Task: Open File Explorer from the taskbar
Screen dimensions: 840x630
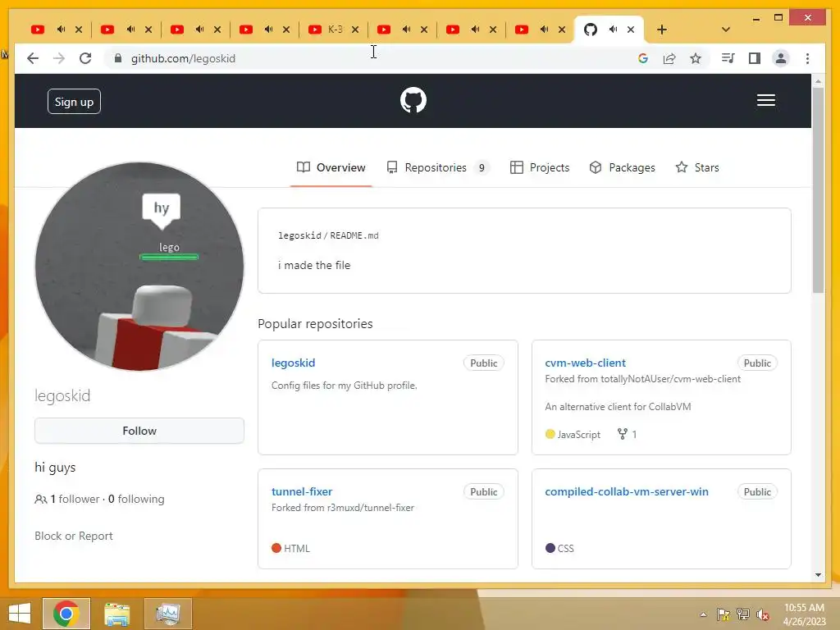Action: coord(116,614)
